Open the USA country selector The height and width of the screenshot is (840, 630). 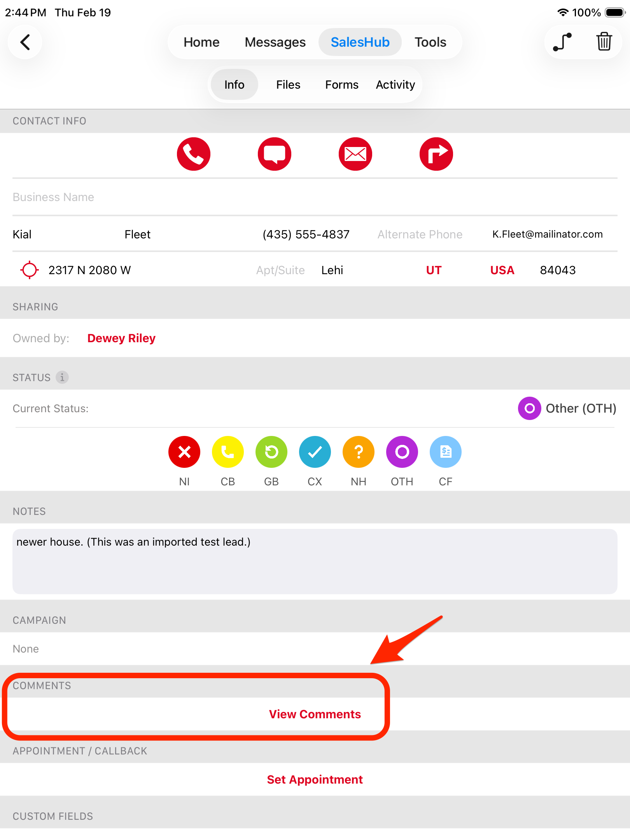click(502, 270)
